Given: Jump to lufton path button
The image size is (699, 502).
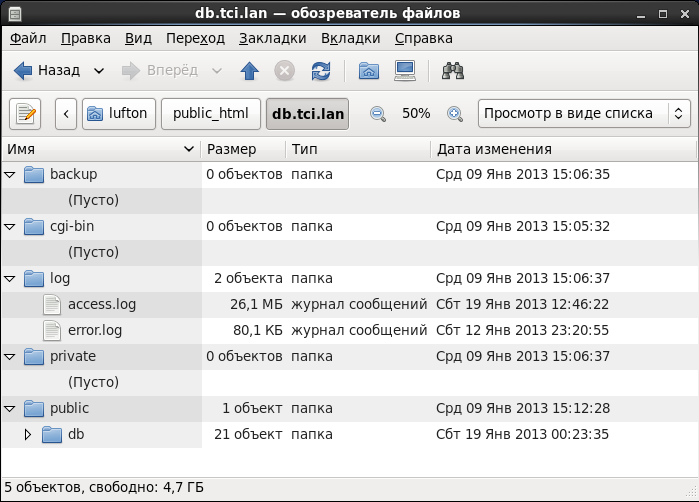Looking at the screenshot, I should [119, 114].
